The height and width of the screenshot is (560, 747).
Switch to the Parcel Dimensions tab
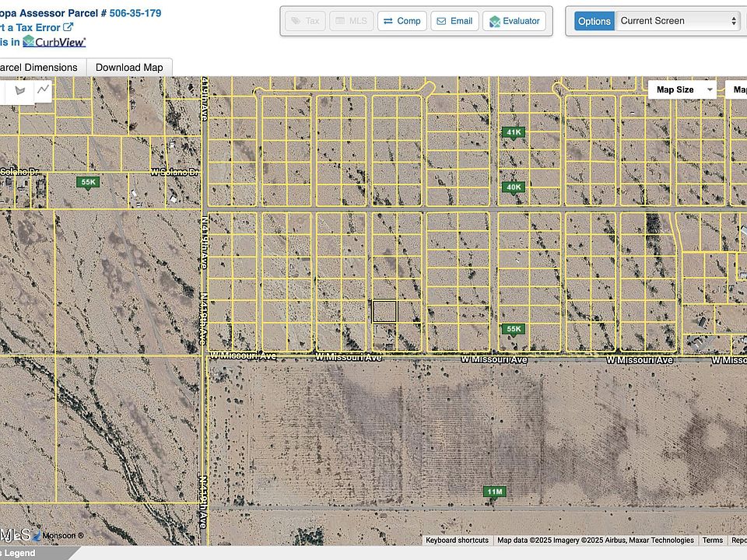pos(39,68)
